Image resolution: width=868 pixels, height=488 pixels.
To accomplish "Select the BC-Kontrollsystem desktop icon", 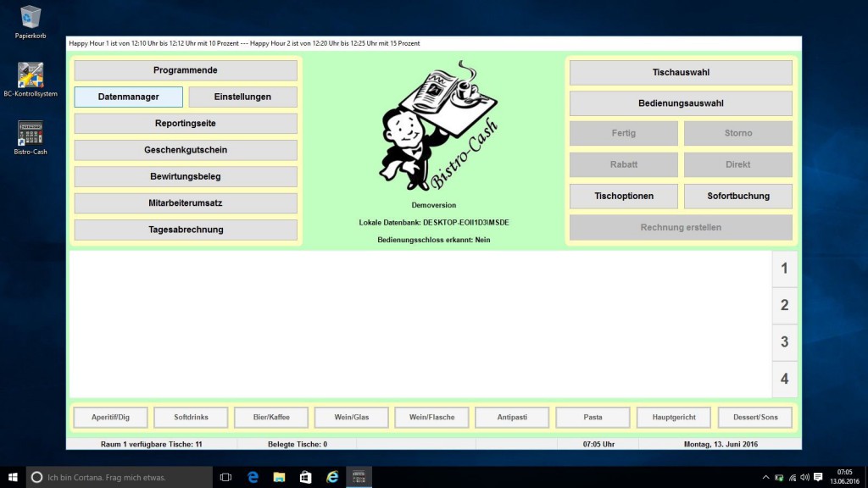I will (30, 80).
